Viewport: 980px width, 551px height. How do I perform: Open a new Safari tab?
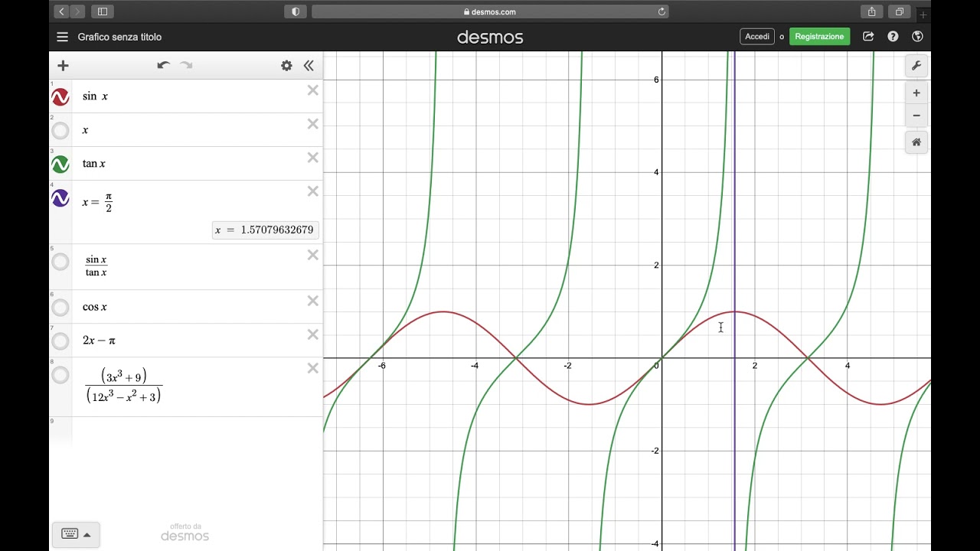923,15
